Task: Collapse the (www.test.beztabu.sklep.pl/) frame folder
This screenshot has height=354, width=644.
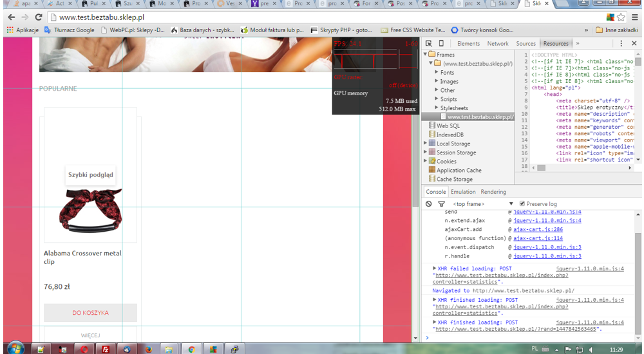Action: [x=431, y=63]
